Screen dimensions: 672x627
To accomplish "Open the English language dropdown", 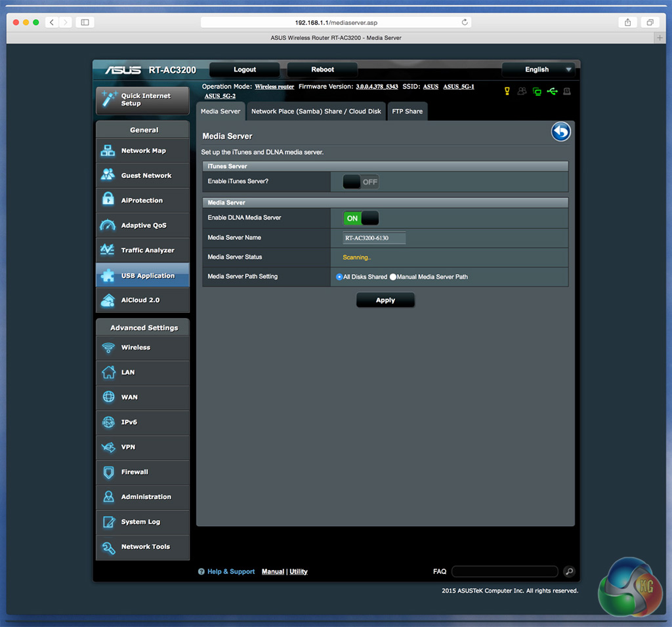I will click(539, 70).
